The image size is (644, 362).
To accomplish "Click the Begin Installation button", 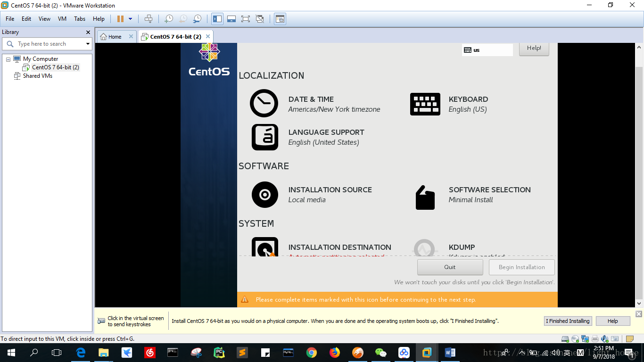I will pos(522,267).
